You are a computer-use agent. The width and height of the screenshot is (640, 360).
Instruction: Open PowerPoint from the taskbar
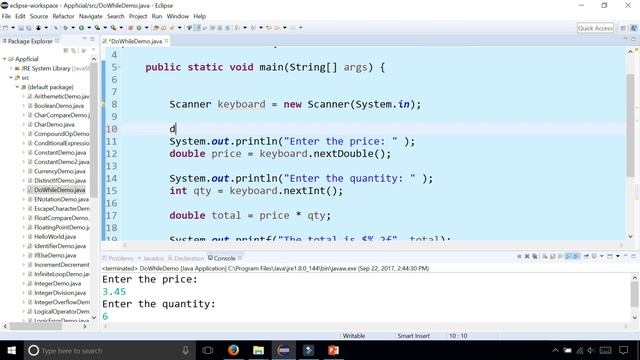tap(333, 350)
